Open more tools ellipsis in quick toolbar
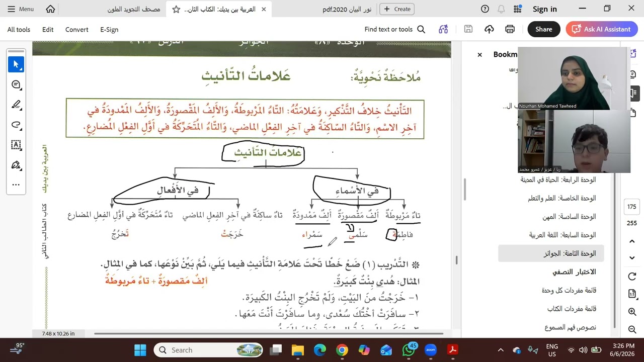 click(16, 185)
